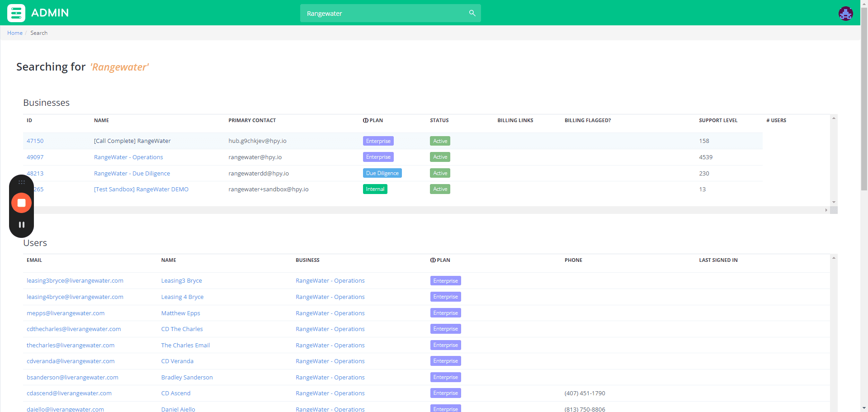Open business ID 48213
This screenshot has height=412, width=868.
click(x=35, y=174)
